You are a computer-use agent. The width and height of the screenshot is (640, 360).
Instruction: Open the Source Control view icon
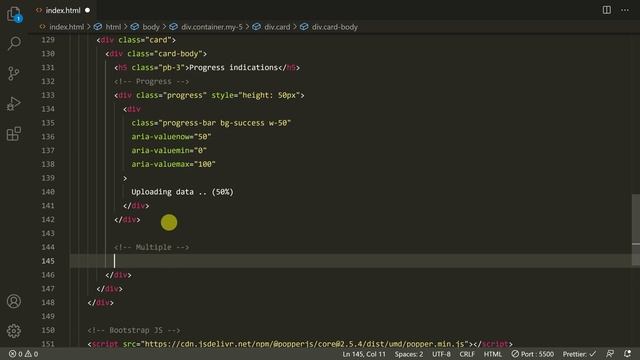[14, 73]
